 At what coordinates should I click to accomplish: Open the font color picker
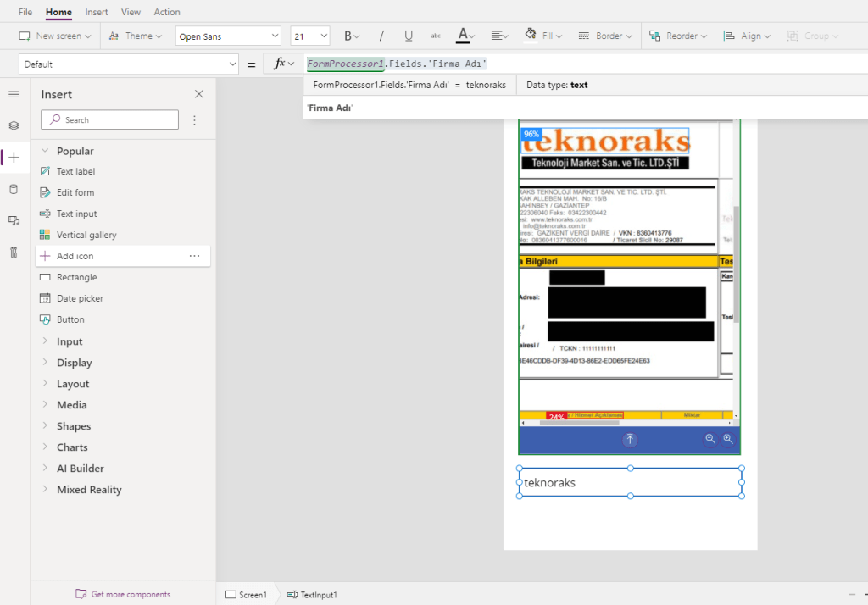(464, 36)
